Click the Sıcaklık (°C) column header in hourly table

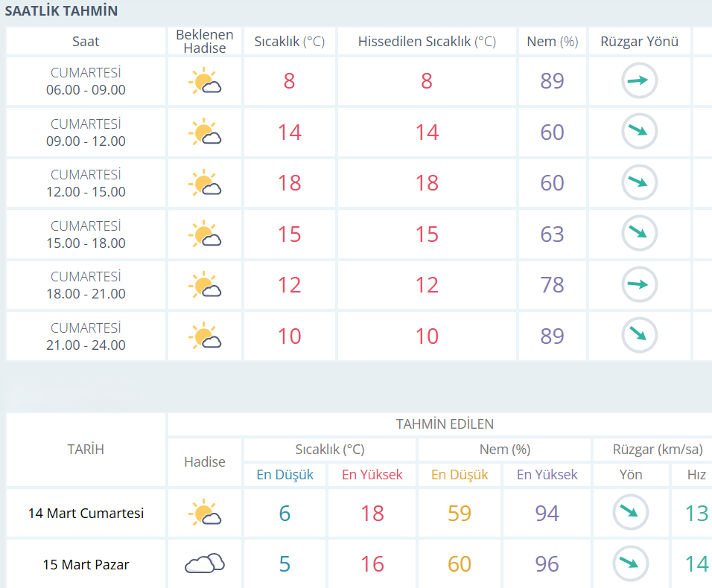289,42
